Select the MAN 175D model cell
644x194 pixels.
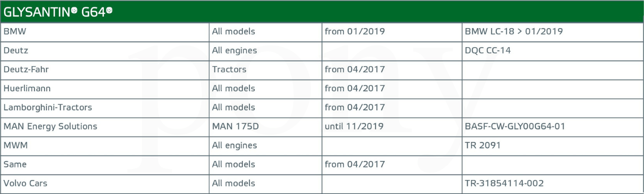(265, 127)
